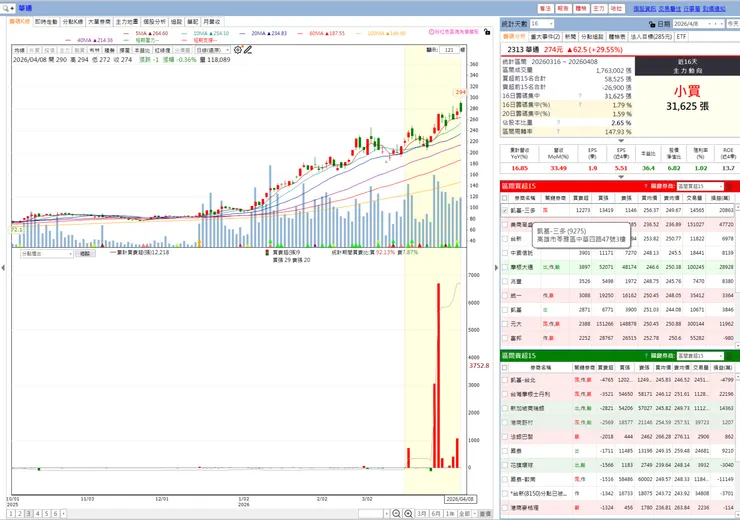Switch to the 分點K線 tab
The image size is (740, 520).
[x=73, y=22]
